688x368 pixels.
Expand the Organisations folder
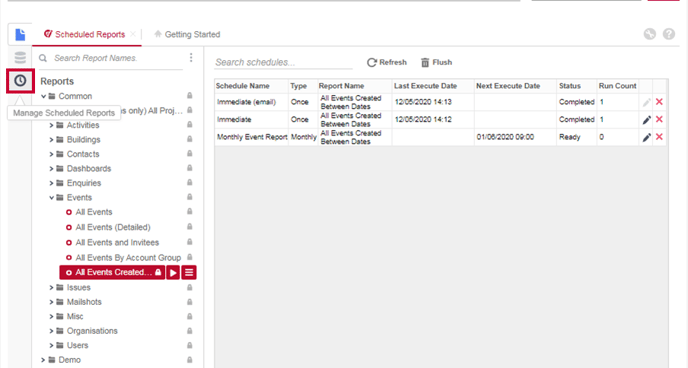click(x=51, y=331)
